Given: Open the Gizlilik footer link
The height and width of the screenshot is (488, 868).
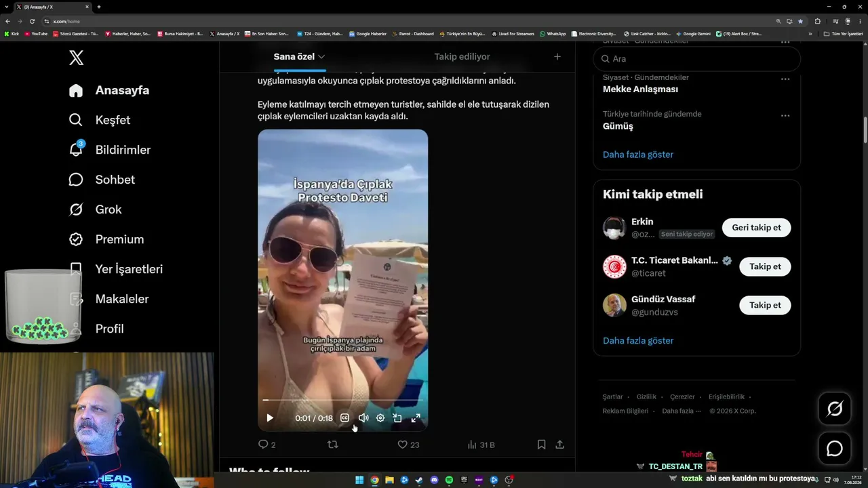Looking at the screenshot, I should pos(646,397).
